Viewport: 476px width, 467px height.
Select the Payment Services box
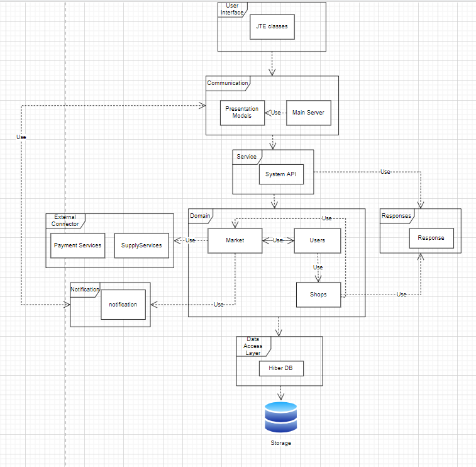[x=78, y=245]
